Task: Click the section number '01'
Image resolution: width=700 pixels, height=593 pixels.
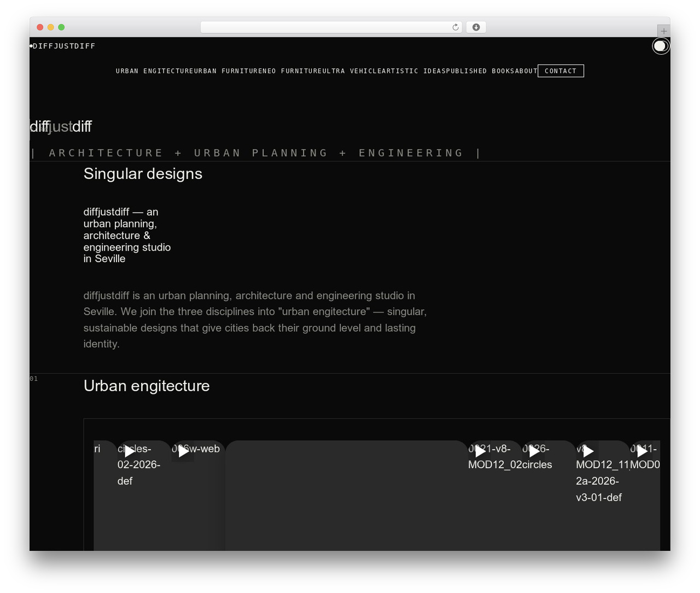Action: pyautogui.click(x=34, y=379)
